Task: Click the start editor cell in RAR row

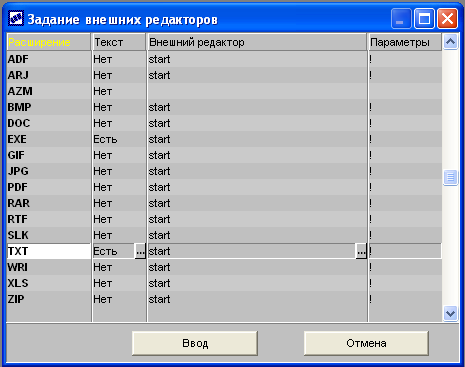Action: (x=257, y=203)
